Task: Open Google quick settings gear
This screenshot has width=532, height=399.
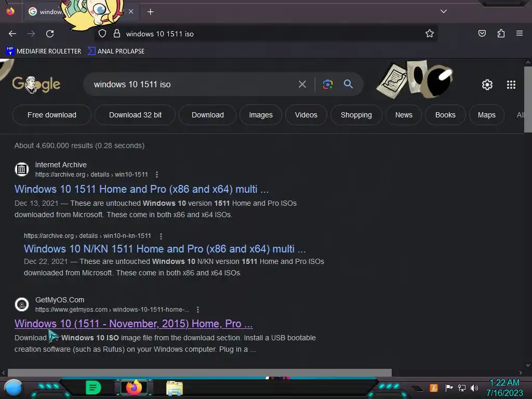Action: 487,85
